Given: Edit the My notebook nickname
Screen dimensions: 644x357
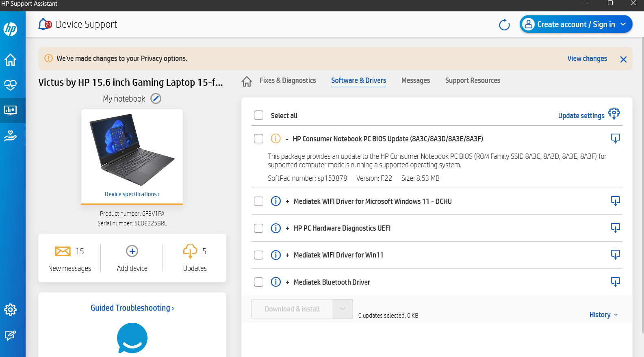Looking at the screenshot, I should pyautogui.click(x=156, y=99).
